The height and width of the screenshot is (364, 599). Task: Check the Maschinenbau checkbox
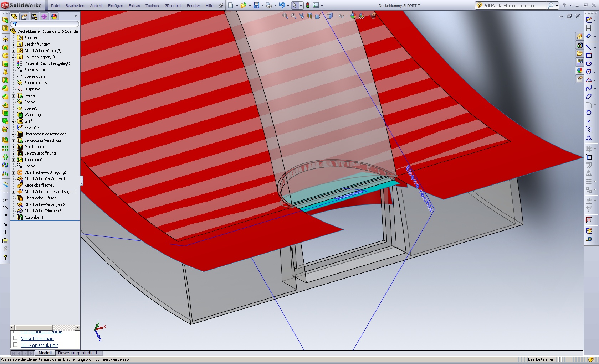pyautogui.click(x=15, y=338)
